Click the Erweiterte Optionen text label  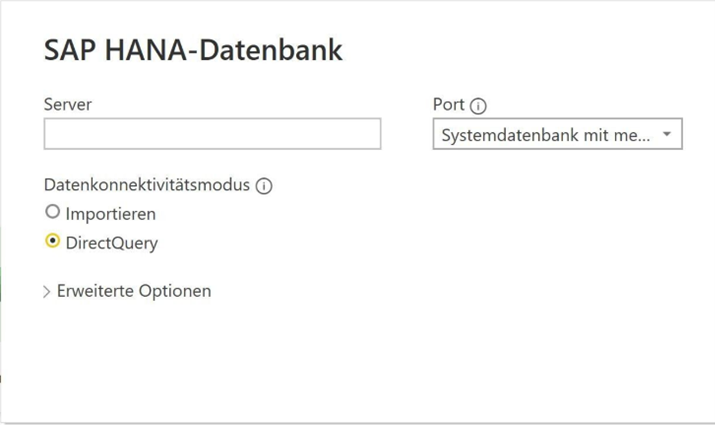tap(134, 291)
